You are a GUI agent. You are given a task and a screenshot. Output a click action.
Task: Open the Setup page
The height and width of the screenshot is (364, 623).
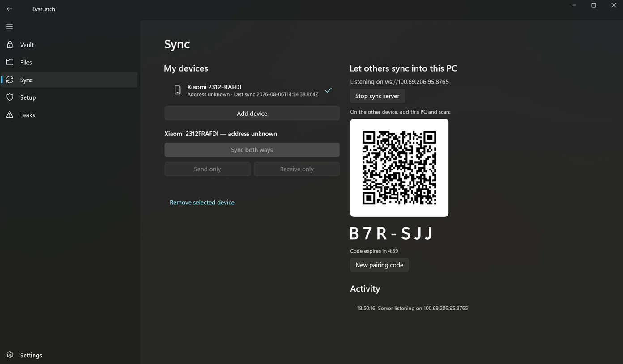[69, 97]
